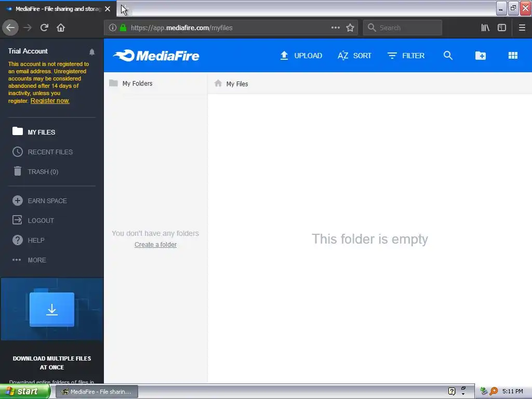
Task: Click the Trial Account heading
Action: click(28, 51)
